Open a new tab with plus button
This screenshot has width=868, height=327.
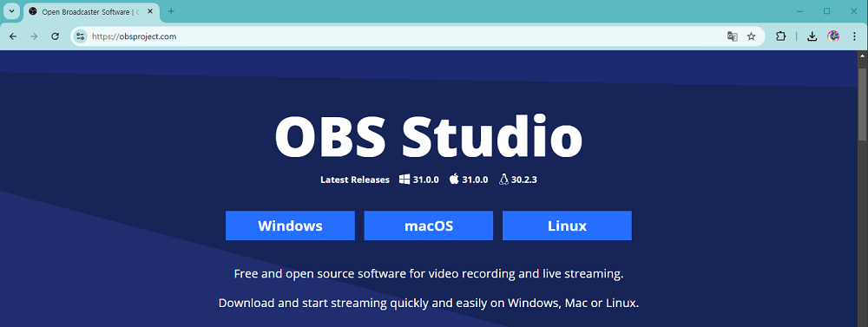[x=171, y=11]
